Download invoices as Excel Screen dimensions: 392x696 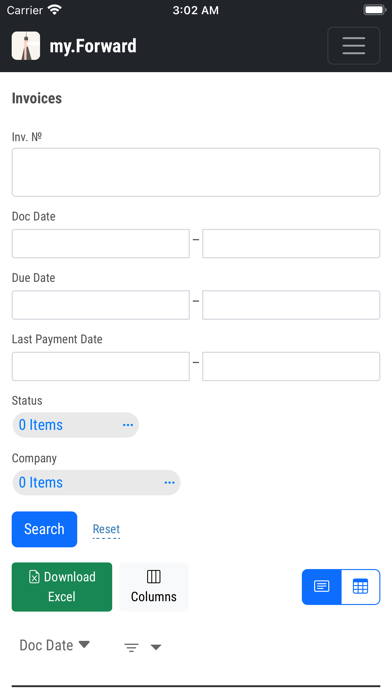pyautogui.click(x=62, y=586)
